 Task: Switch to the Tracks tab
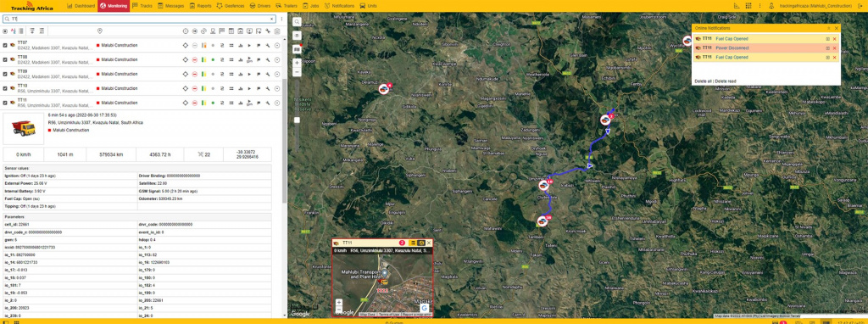coord(142,6)
